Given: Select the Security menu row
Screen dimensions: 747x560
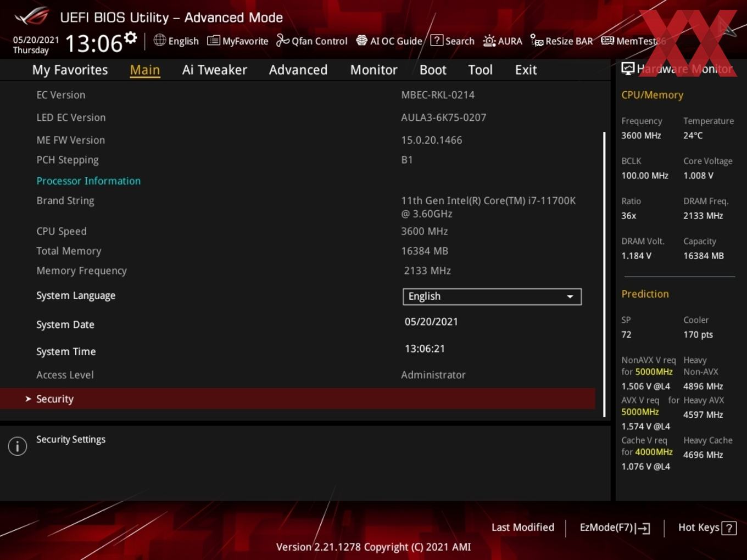Looking at the screenshot, I should point(297,399).
